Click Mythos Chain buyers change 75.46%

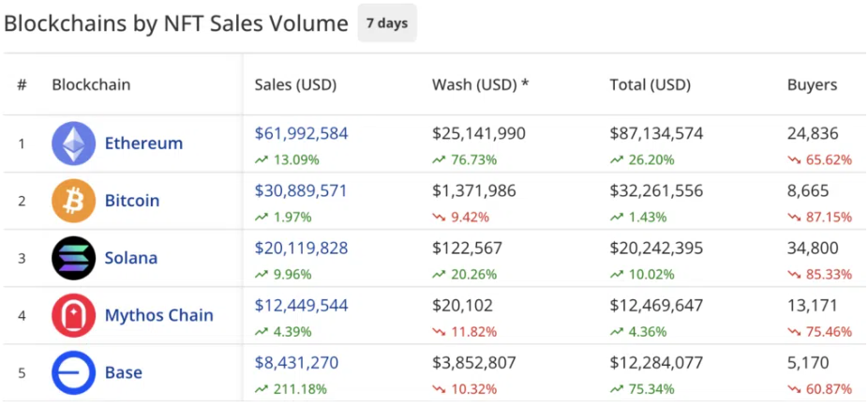820,332
